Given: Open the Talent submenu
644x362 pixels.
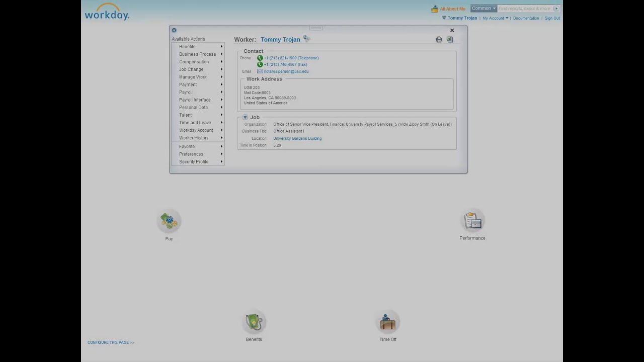Looking at the screenshot, I should click(x=198, y=115).
